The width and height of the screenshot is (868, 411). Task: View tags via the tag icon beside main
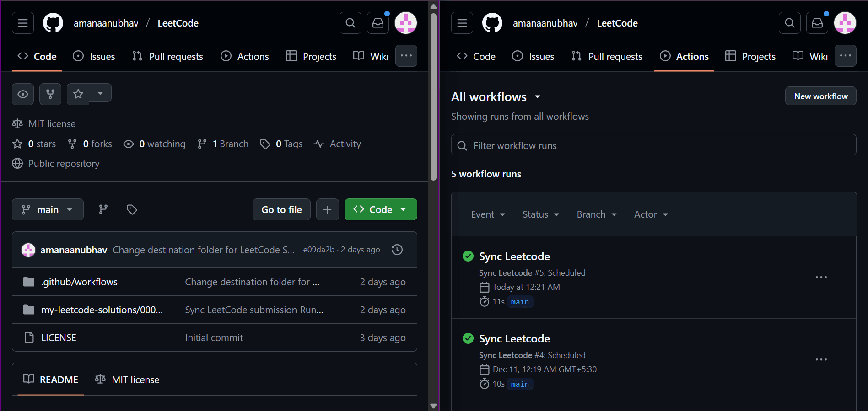[132, 209]
